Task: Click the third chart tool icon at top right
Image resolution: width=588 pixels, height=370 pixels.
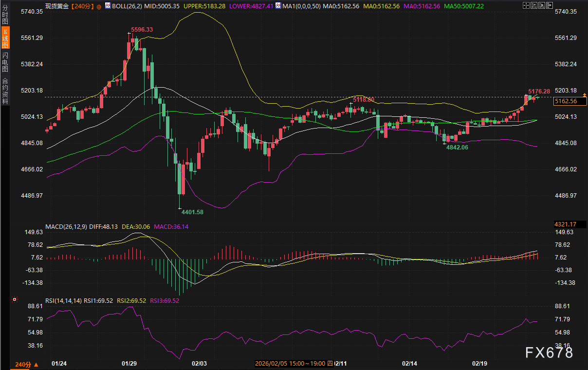Action: click(x=543, y=6)
